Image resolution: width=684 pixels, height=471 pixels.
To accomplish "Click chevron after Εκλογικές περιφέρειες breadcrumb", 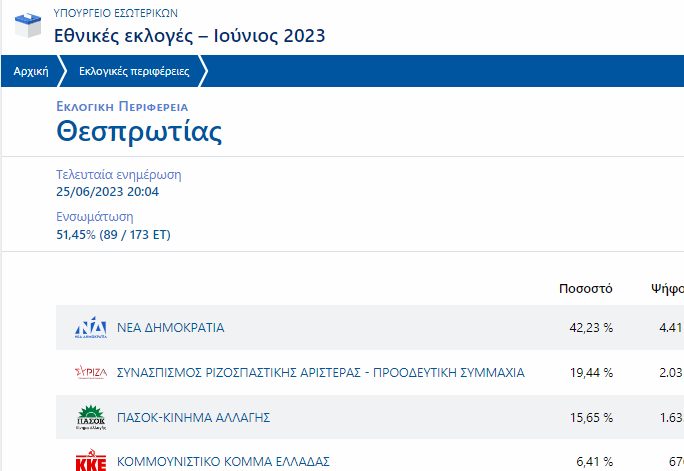I will tap(203, 71).
